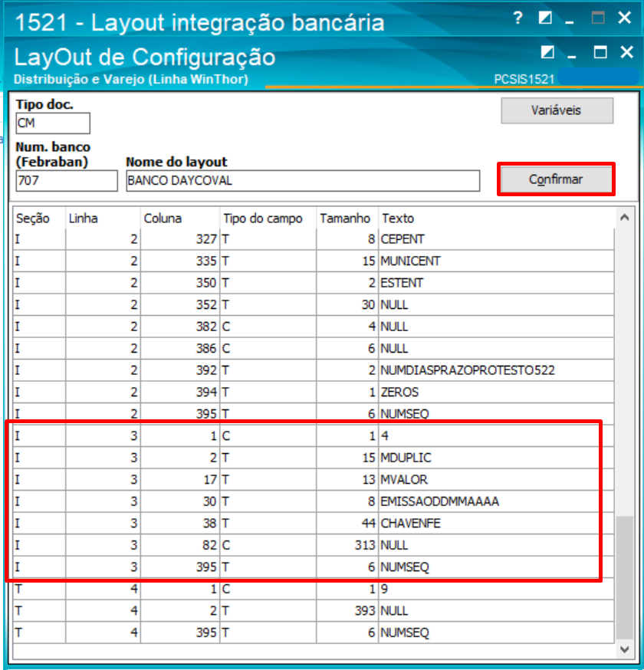Click Coluna cell with value 392

[180, 370]
